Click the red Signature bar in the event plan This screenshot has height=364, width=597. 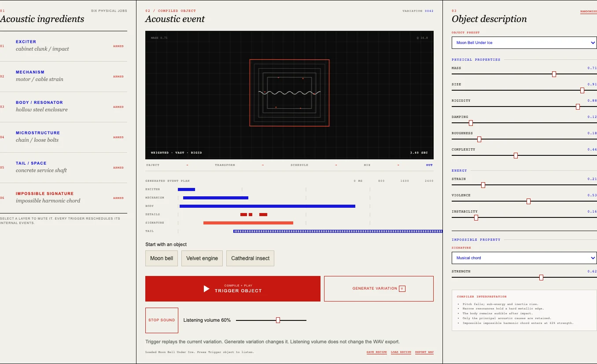[248, 223]
